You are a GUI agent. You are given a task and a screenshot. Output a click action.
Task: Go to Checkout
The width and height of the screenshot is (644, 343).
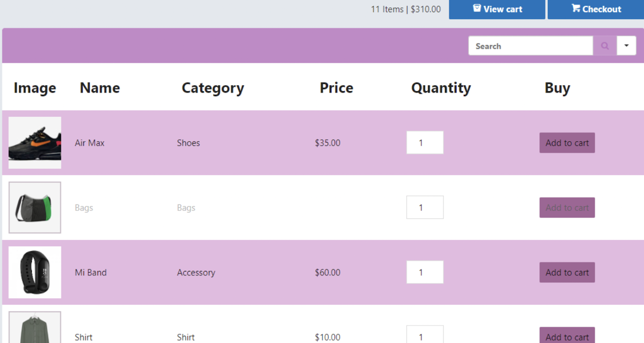click(x=596, y=9)
